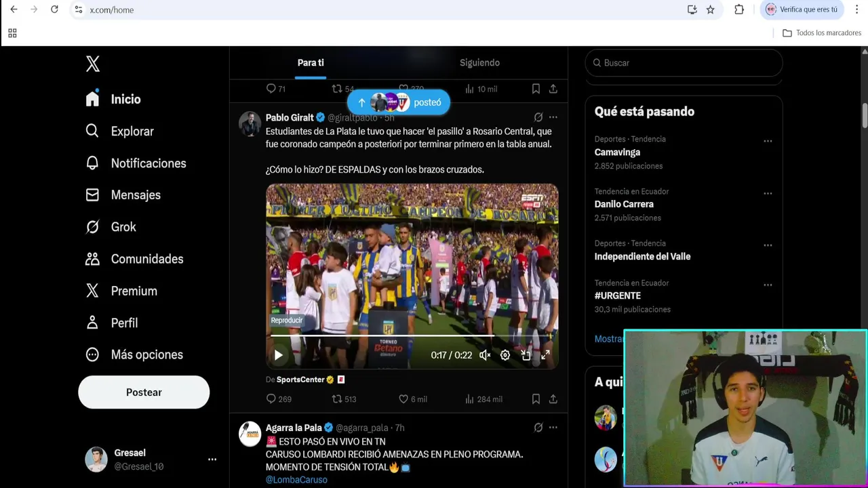This screenshot has width=868, height=488.
Task: Open more options on Pablo Giralt post
Action: pyautogui.click(x=553, y=117)
